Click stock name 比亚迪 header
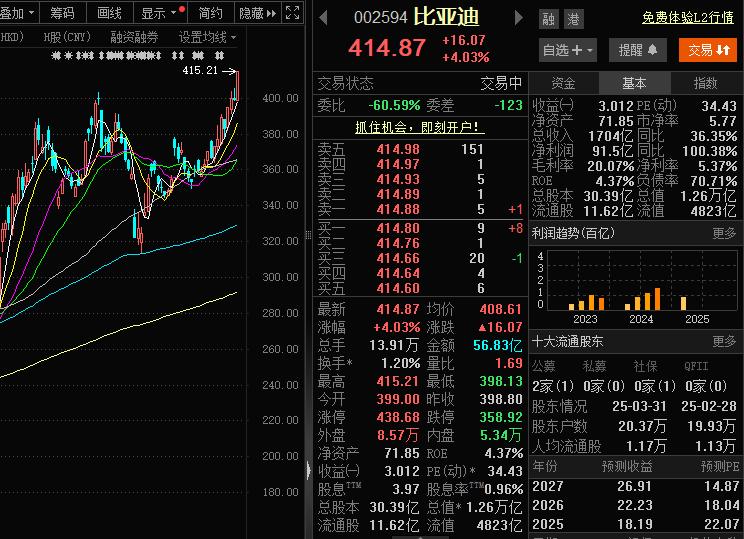The image size is (744, 539). click(x=446, y=17)
